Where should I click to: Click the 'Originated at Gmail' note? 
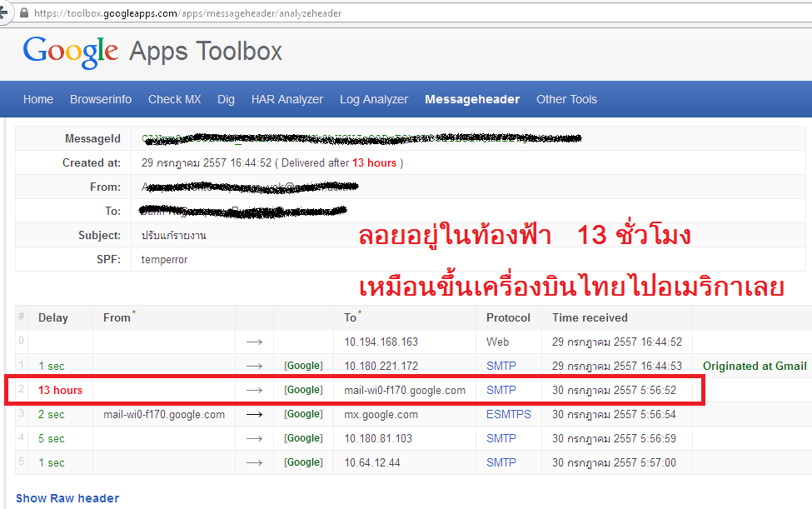click(755, 366)
